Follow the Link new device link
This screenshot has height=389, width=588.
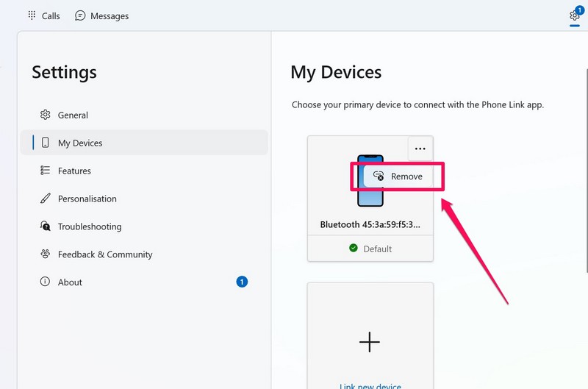(370, 385)
